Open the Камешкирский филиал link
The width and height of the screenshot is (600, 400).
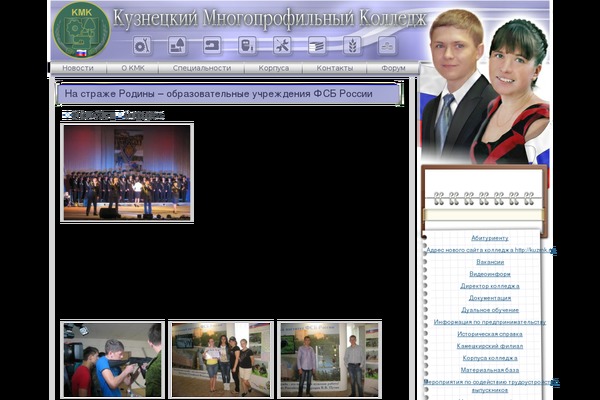click(490, 346)
